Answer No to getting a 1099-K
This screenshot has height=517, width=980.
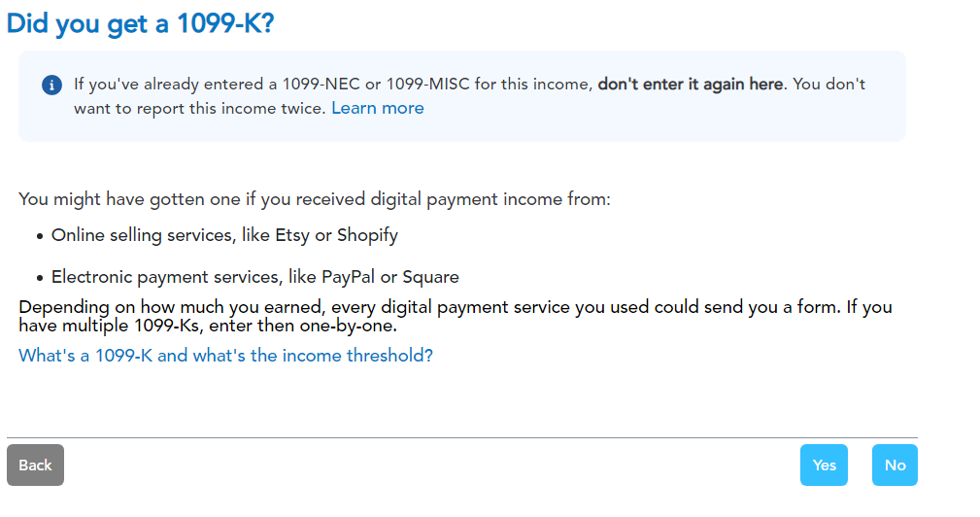(x=895, y=465)
